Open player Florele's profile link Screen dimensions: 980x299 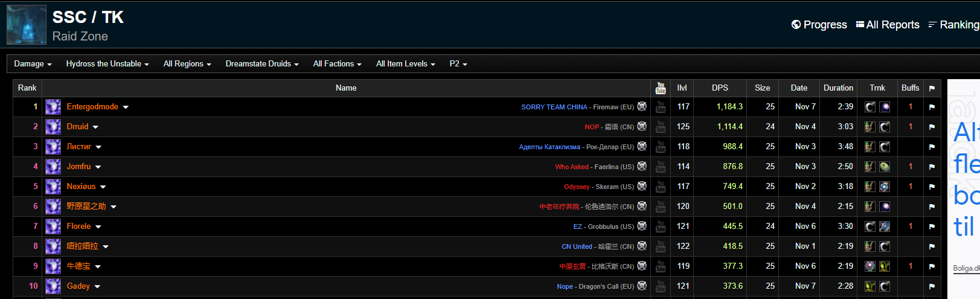[78, 227]
